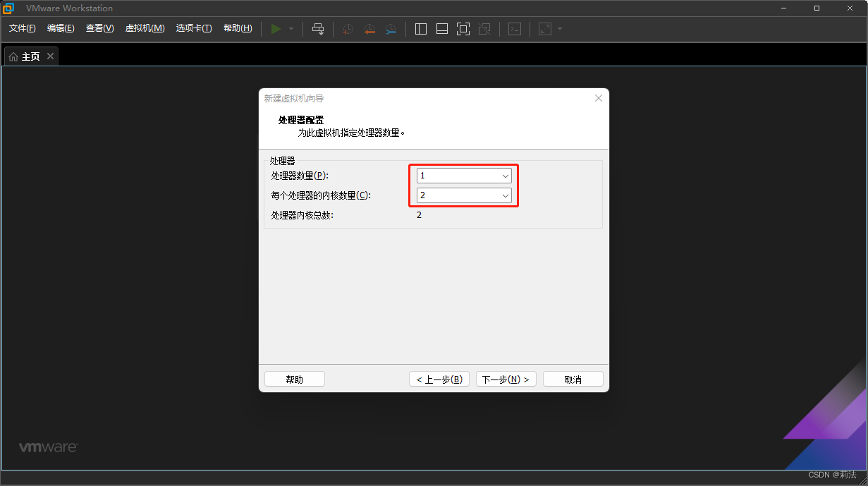
Task: Click the full screen mode icon
Action: coord(463,29)
